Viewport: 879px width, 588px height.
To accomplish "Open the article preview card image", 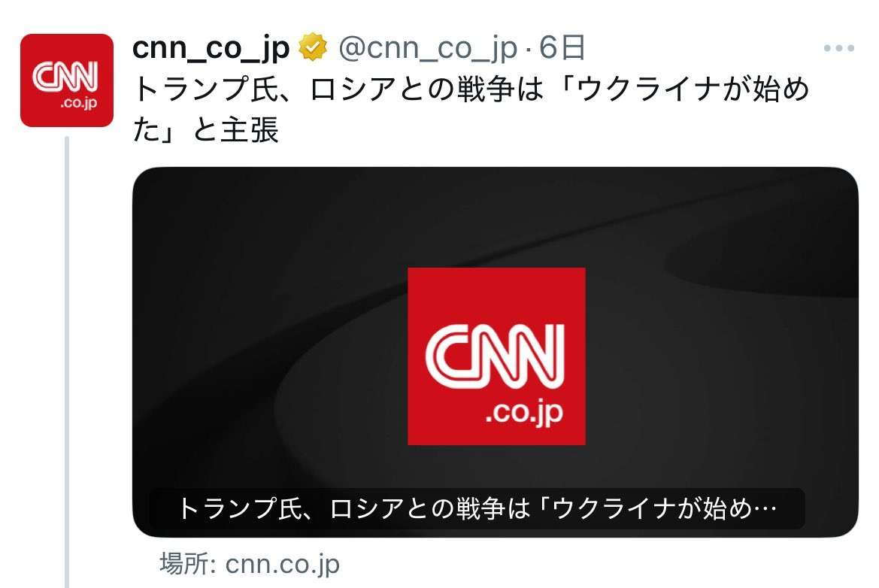I will (496, 352).
